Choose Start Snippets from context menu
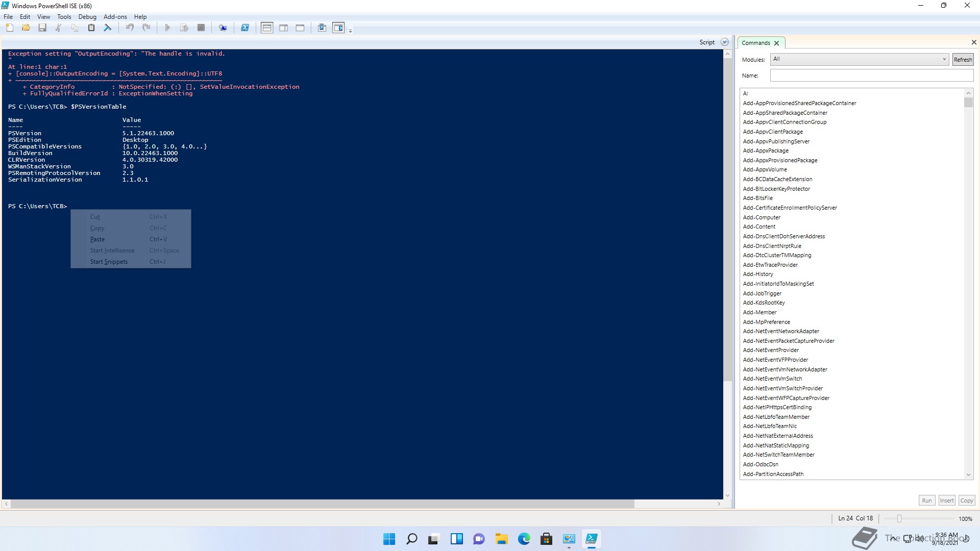980x551 pixels. [131, 262]
